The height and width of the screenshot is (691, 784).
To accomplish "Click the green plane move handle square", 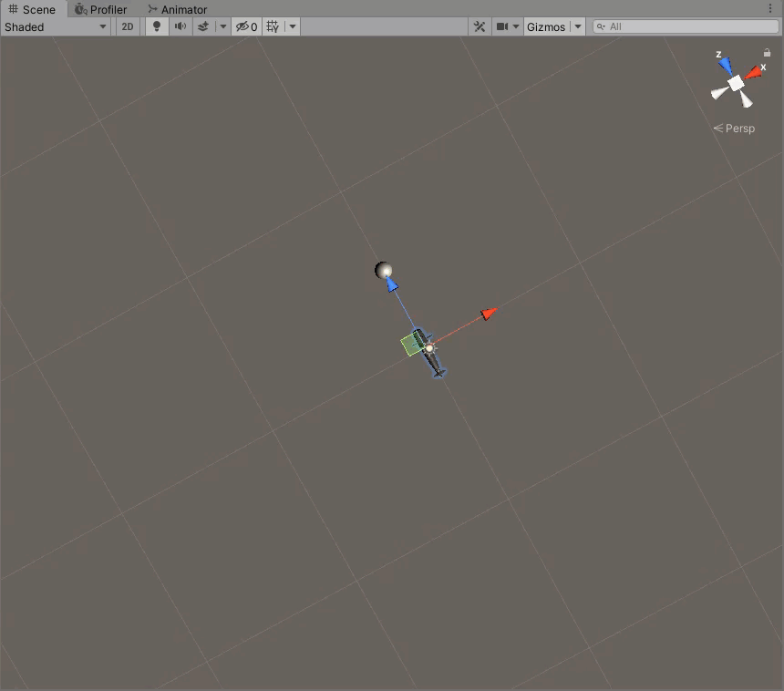I will 412,344.
